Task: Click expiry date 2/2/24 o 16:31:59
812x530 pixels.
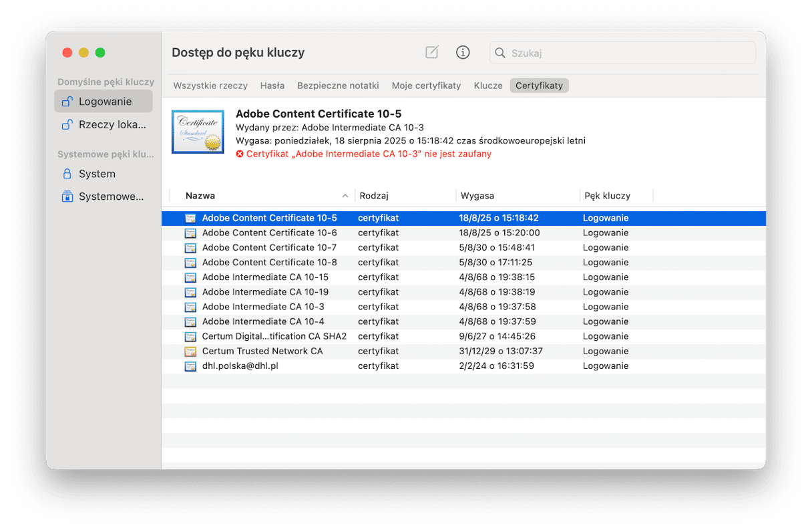Action: pyautogui.click(x=497, y=366)
